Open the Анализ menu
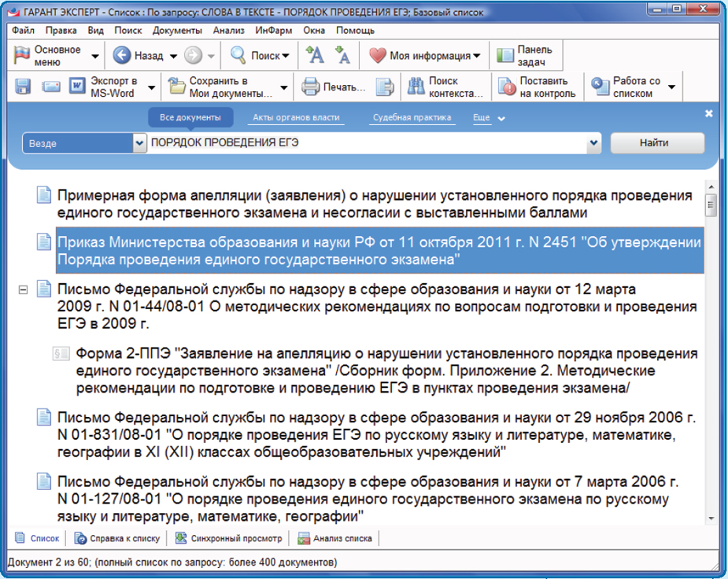Image resolution: width=728 pixels, height=579 pixels. [228, 31]
